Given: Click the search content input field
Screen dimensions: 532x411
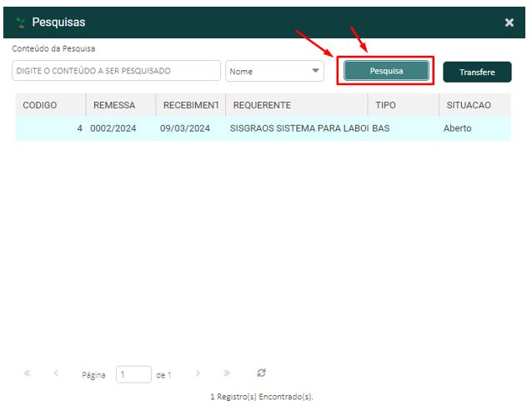Looking at the screenshot, I should (x=116, y=71).
